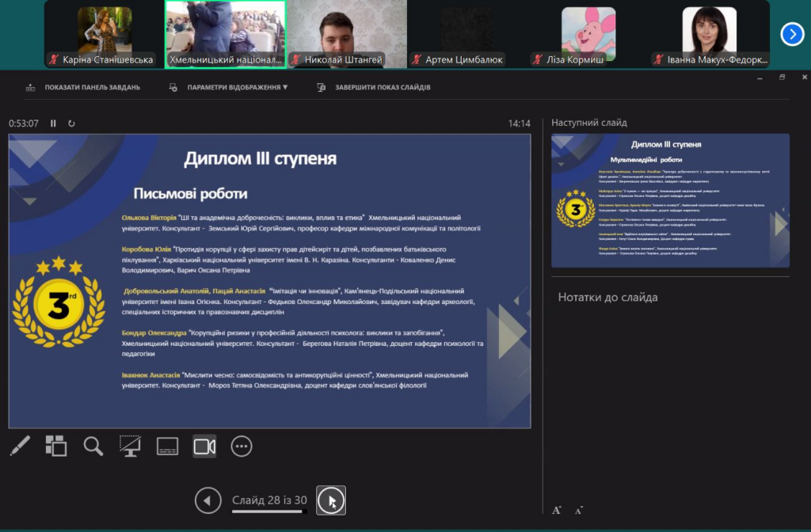
Task: Black out the slide show screen
Action: [x=131, y=446]
